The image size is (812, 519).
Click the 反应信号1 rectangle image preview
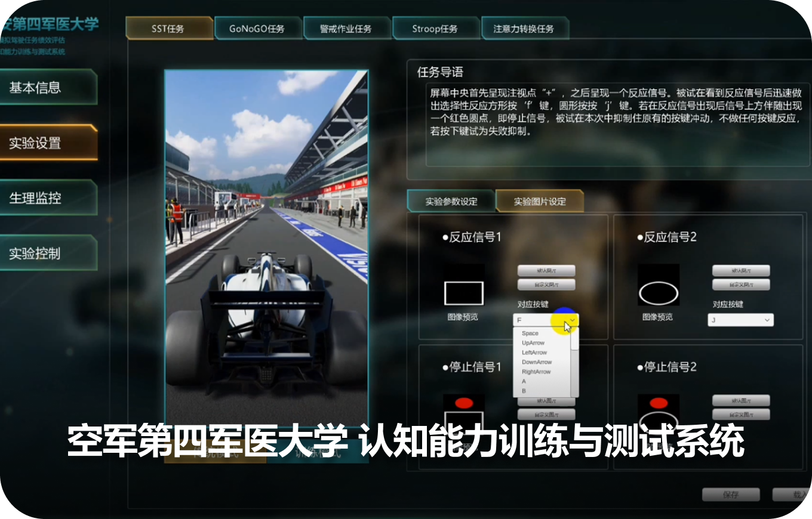(464, 293)
